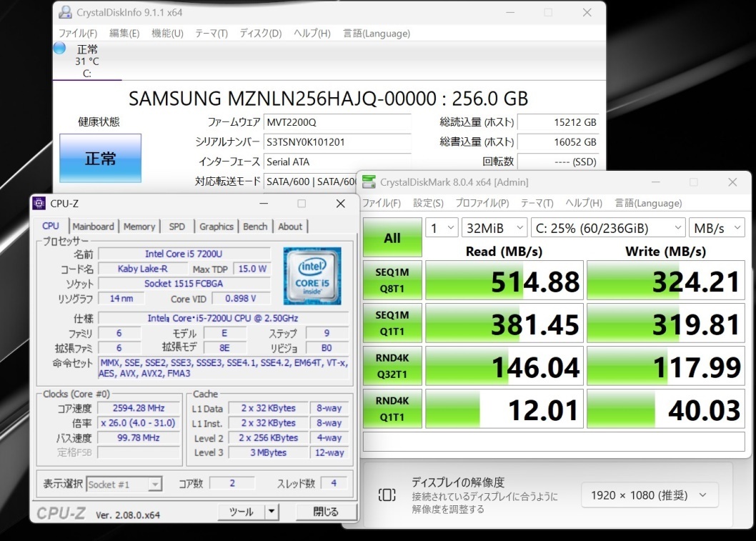Open the ツール dropdown arrow in CPU-Z
756x541 pixels.
(x=272, y=512)
